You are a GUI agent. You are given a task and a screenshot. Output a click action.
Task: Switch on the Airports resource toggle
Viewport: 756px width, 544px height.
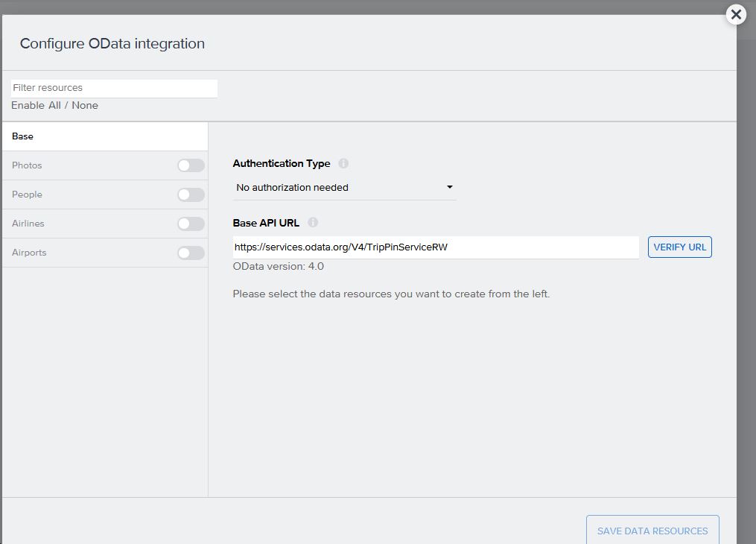(x=191, y=253)
